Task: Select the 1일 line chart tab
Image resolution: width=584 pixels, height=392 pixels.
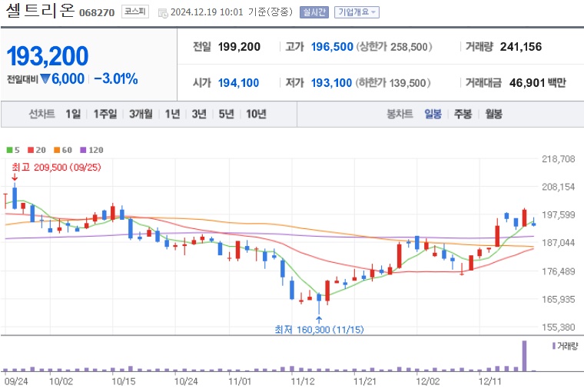Action: click(73, 114)
